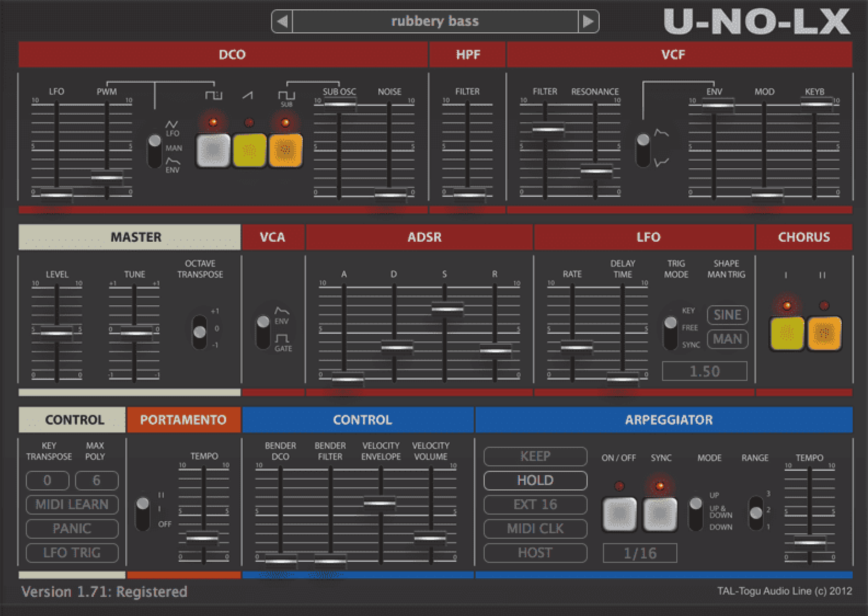Flip the PWM LFO/MAN/ENV mode switch
Viewport: 868px width, 616px height.
click(x=154, y=150)
